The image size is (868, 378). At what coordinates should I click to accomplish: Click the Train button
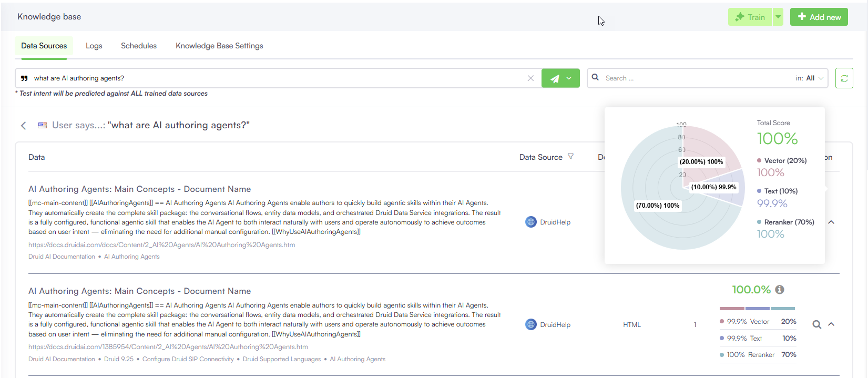(x=750, y=17)
